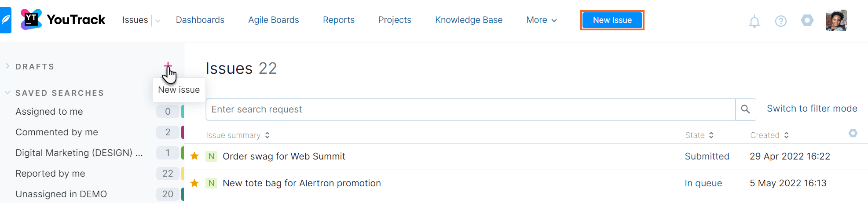Open issue list column settings gear
This screenshot has height=203, width=868.
pyautogui.click(x=853, y=133)
